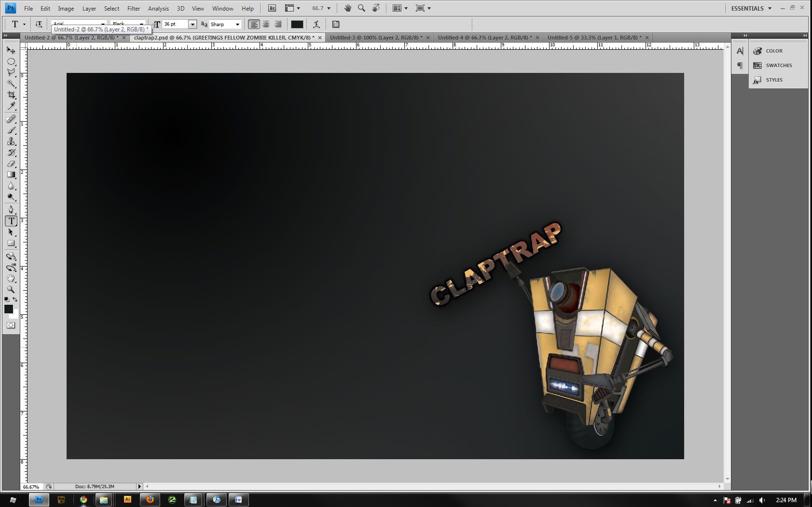This screenshot has height=507, width=812.
Task: Open the ESSENTIALS workspace switcher
Action: point(751,8)
